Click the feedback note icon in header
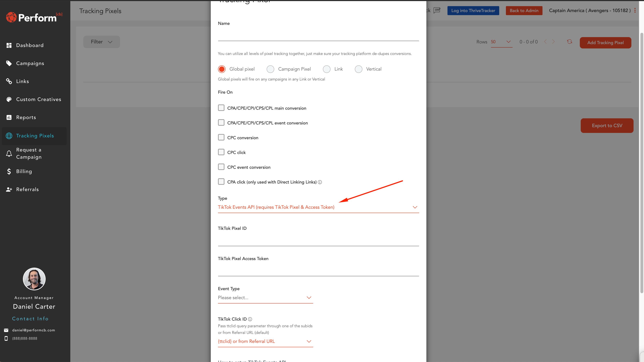This screenshot has height=362, width=644. coord(437,10)
